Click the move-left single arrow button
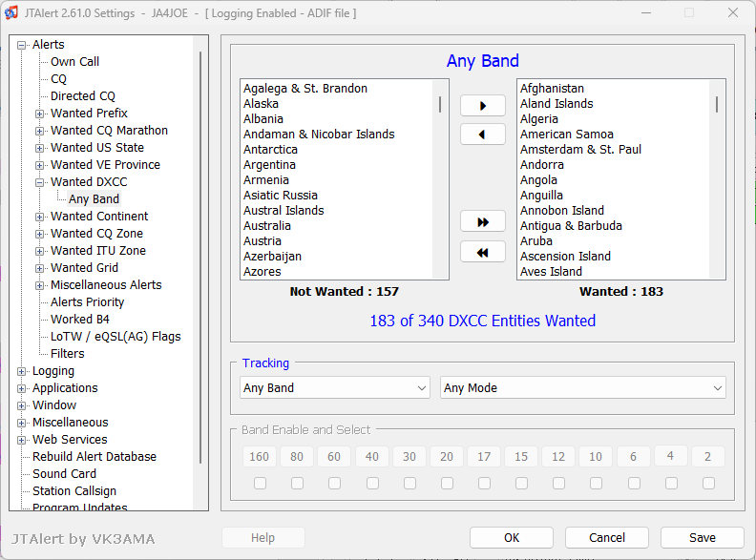The width and height of the screenshot is (756, 560). click(x=483, y=135)
